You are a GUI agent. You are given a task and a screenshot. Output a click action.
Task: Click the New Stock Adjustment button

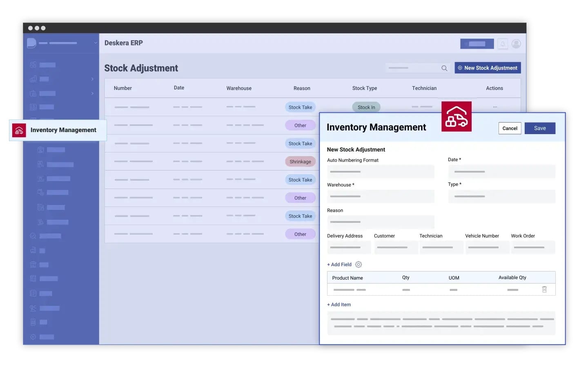coord(488,68)
